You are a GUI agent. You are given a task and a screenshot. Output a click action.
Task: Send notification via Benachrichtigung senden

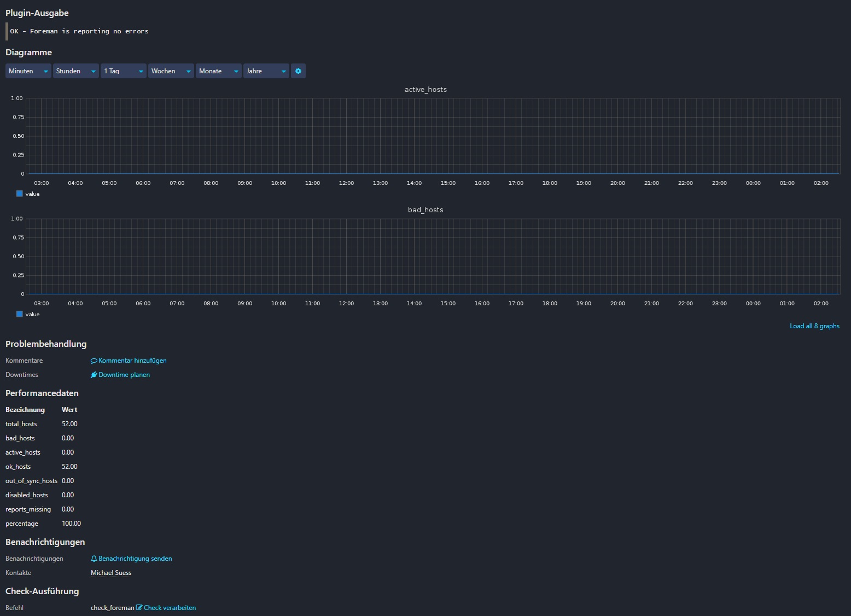point(135,559)
